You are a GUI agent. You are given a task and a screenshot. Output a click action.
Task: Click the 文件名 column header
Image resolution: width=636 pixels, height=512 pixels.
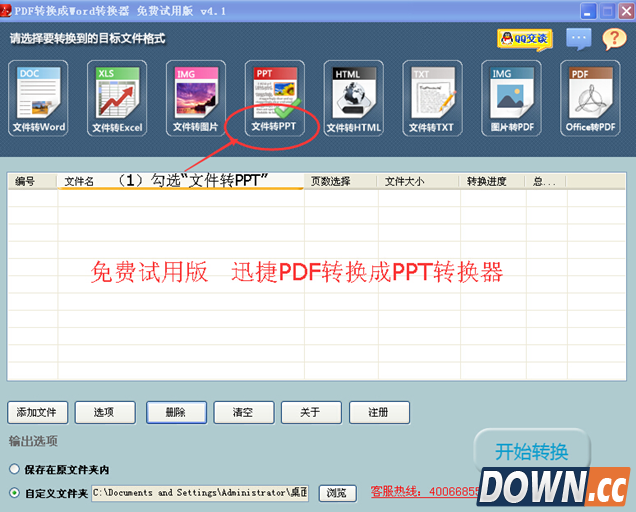coord(180,181)
